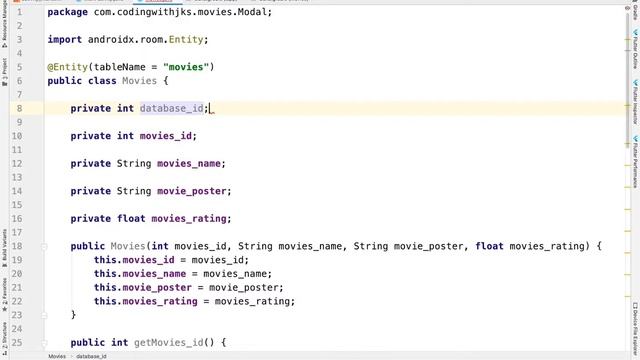Collapse the getMovies_id method at line 25
Viewport: 640px width, 360px height.
tap(44, 343)
